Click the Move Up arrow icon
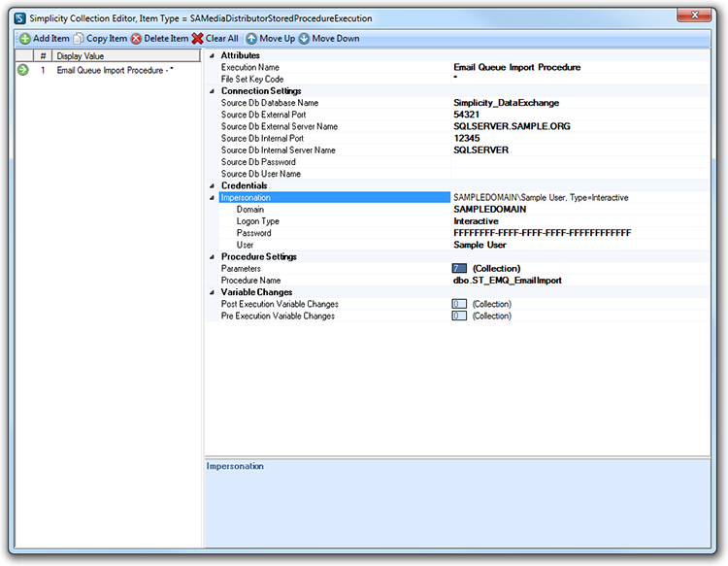Viewport: 728px width, 566px height. point(251,39)
